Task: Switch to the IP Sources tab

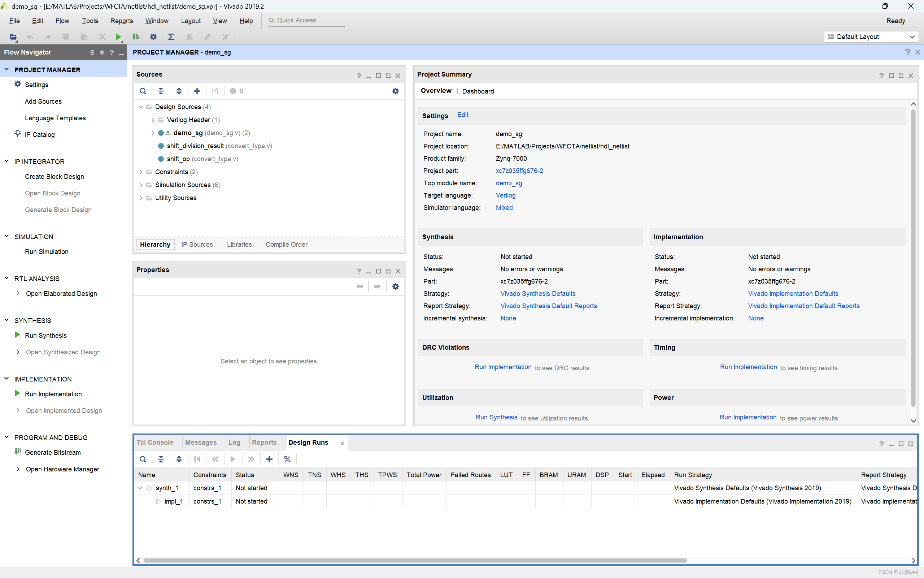Action: [x=197, y=245]
